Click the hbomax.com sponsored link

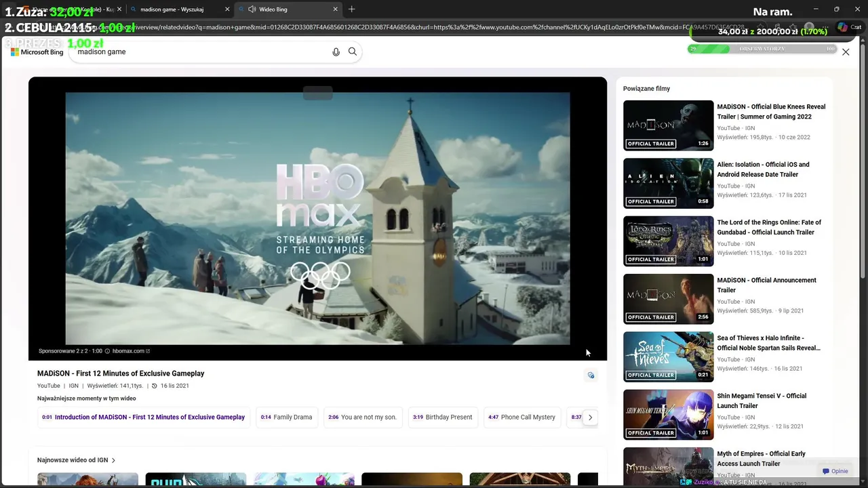click(130, 351)
